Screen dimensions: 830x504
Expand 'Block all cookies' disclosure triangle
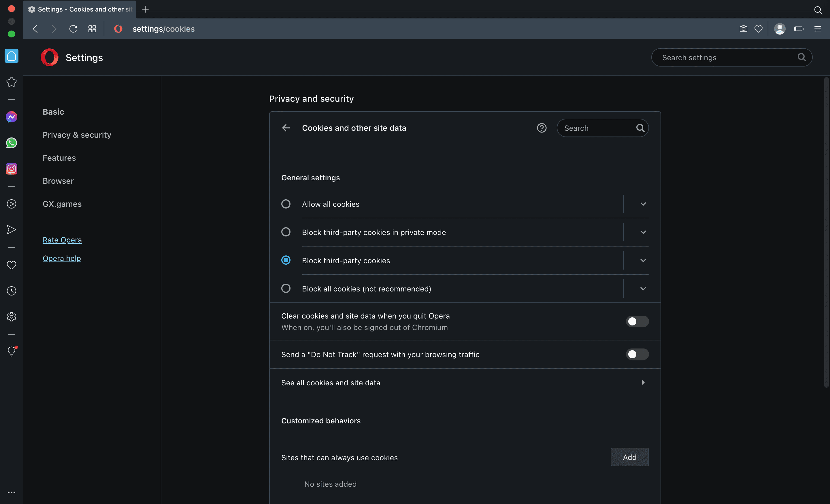pos(643,288)
